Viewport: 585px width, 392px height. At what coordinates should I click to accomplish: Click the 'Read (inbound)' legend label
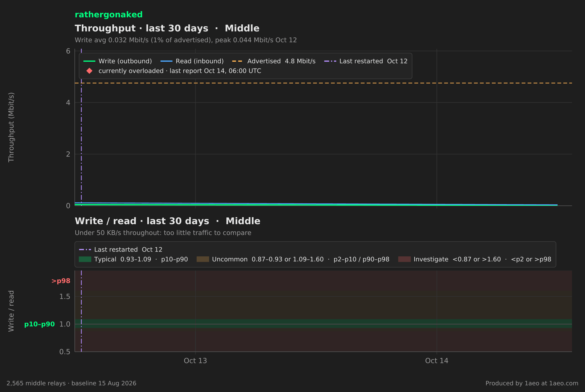(200, 61)
